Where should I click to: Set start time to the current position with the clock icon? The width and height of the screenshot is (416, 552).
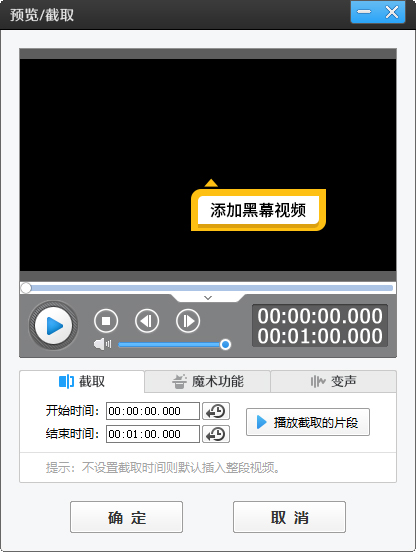click(x=216, y=411)
